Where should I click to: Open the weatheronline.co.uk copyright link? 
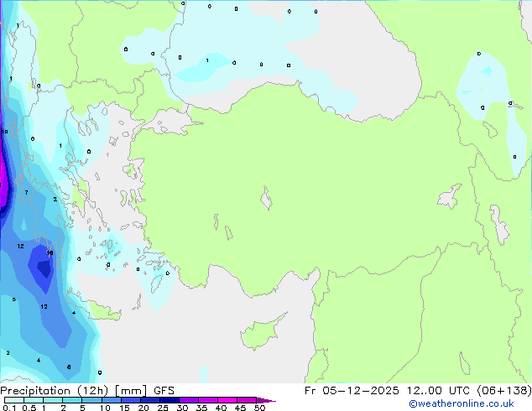pyautogui.click(x=462, y=403)
